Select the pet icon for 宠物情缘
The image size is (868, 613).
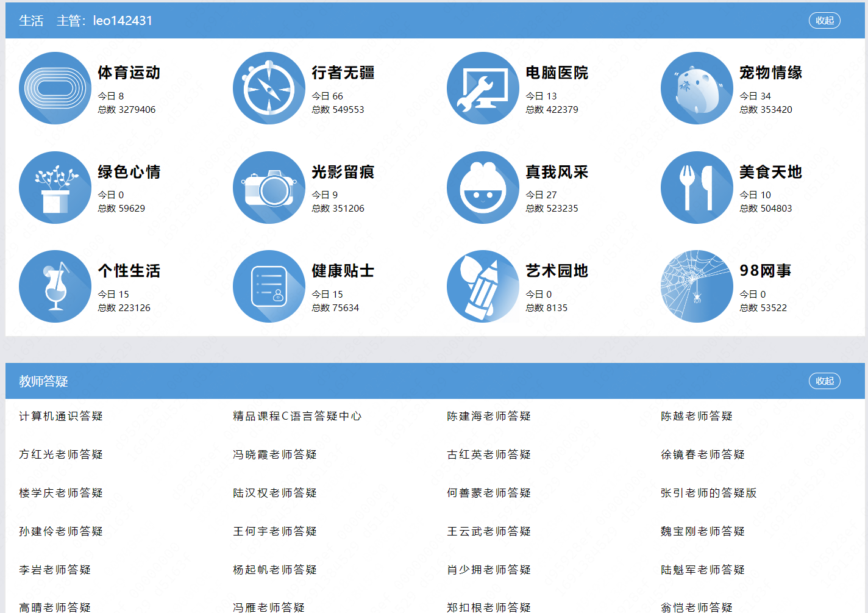tap(697, 88)
